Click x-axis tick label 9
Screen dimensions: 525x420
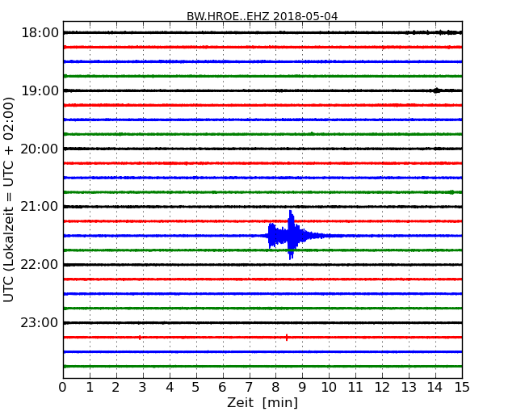pyautogui.click(x=302, y=388)
